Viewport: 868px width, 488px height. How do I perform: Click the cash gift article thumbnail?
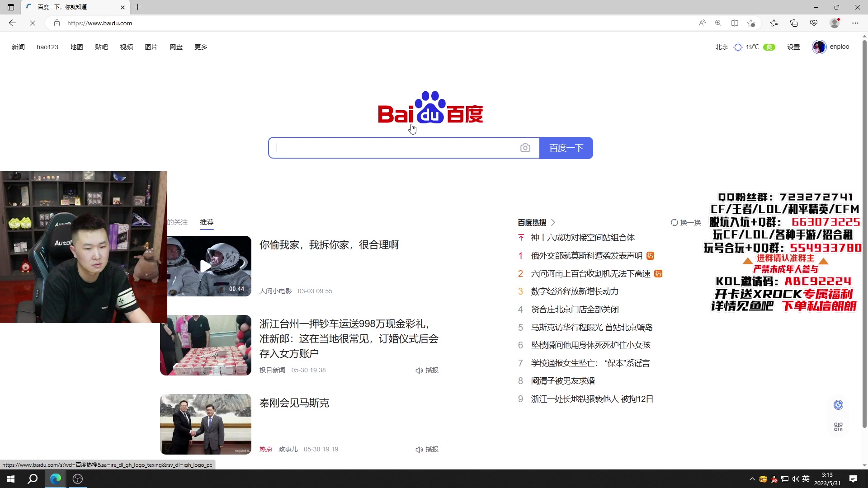tap(206, 345)
